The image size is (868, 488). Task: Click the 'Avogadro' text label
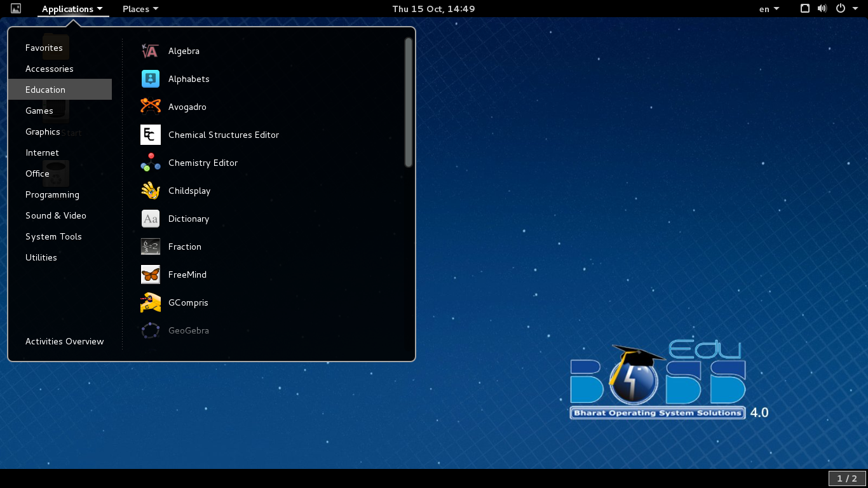187,107
